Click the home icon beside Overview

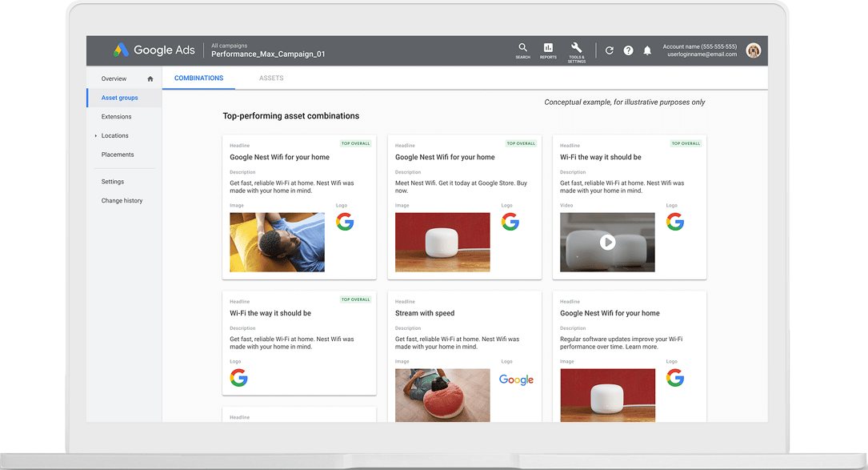(150, 78)
